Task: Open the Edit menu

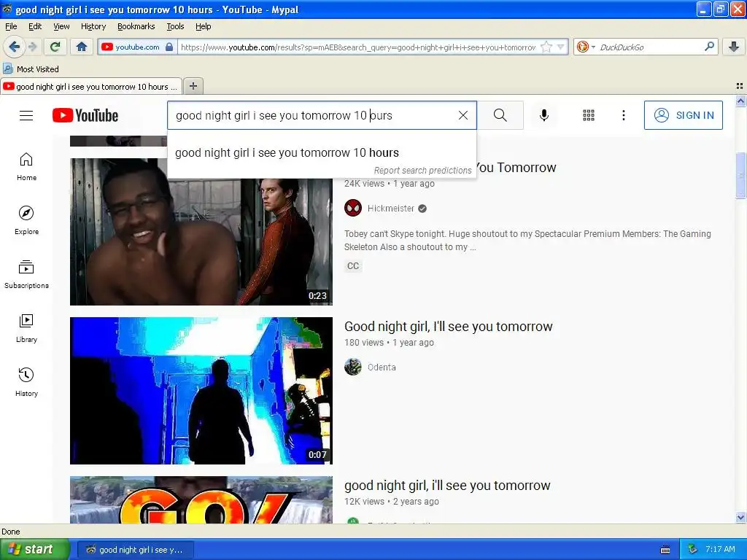Action: click(35, 26)
